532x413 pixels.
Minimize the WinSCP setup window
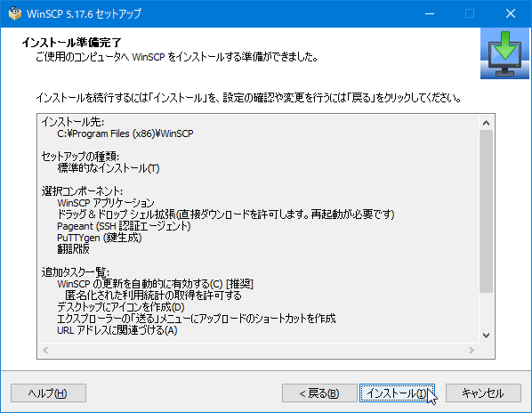click(x=430, y=13)
